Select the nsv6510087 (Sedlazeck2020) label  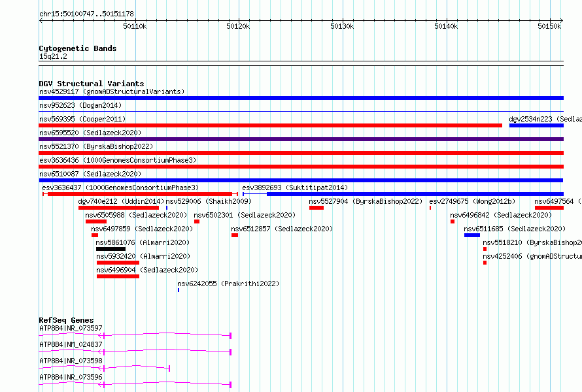[90, 174]
